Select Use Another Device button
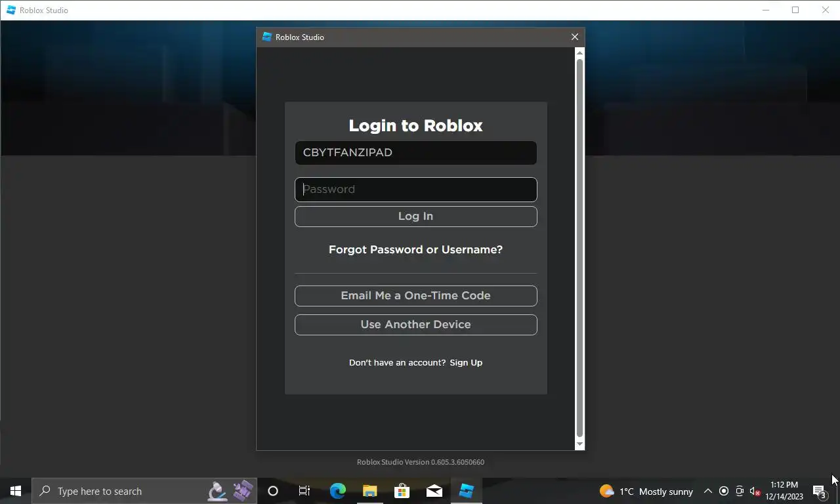 [x=415, y=325]
